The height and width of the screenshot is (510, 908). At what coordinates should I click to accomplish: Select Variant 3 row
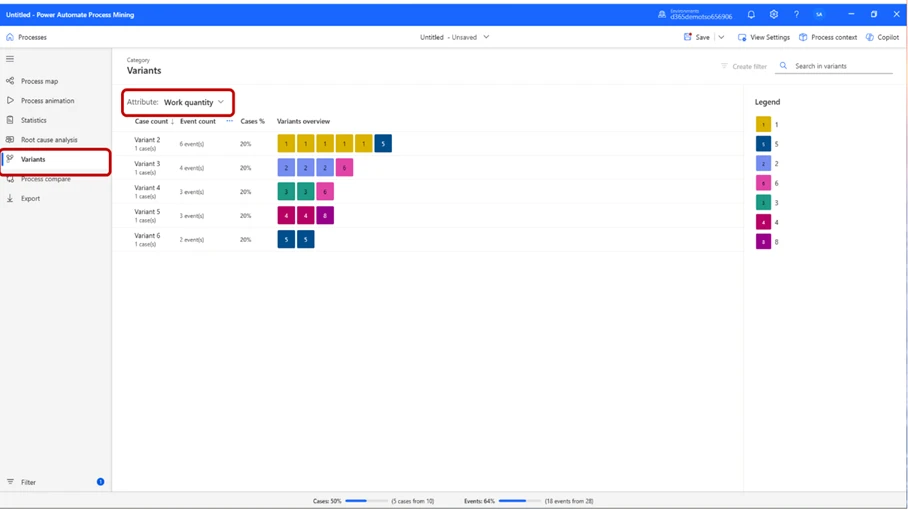tap(427, 168)
